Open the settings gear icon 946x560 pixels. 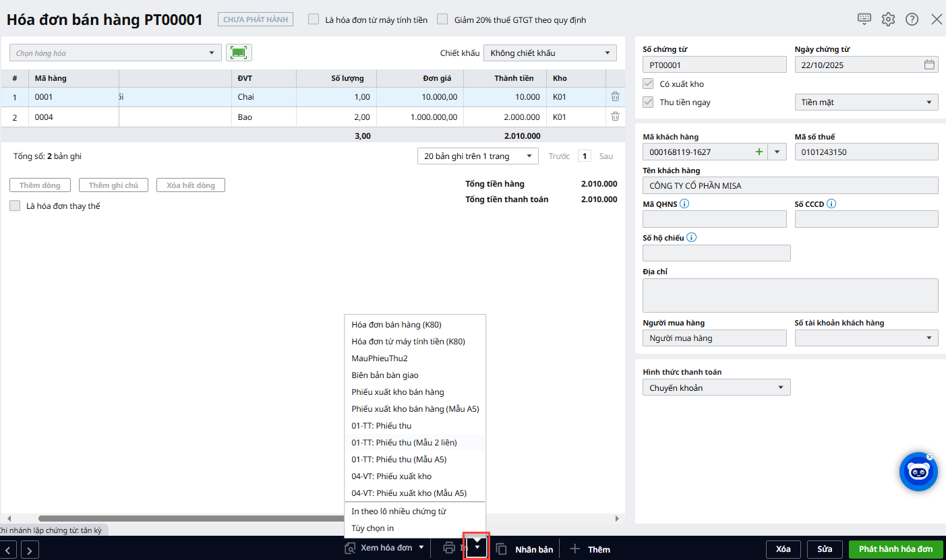(888, 19)
